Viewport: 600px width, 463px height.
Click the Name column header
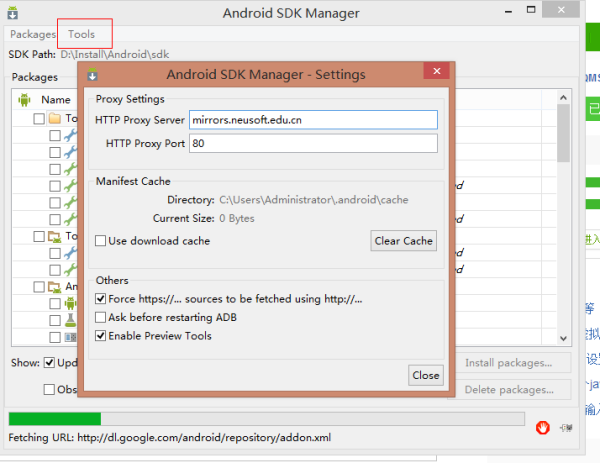pos(56,100)
